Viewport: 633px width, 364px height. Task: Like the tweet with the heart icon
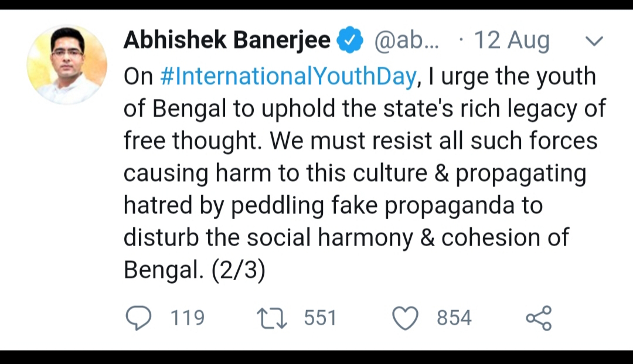pos(405,318)
